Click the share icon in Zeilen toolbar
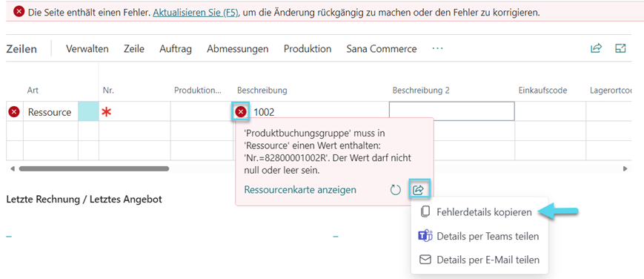 [596, 48]
